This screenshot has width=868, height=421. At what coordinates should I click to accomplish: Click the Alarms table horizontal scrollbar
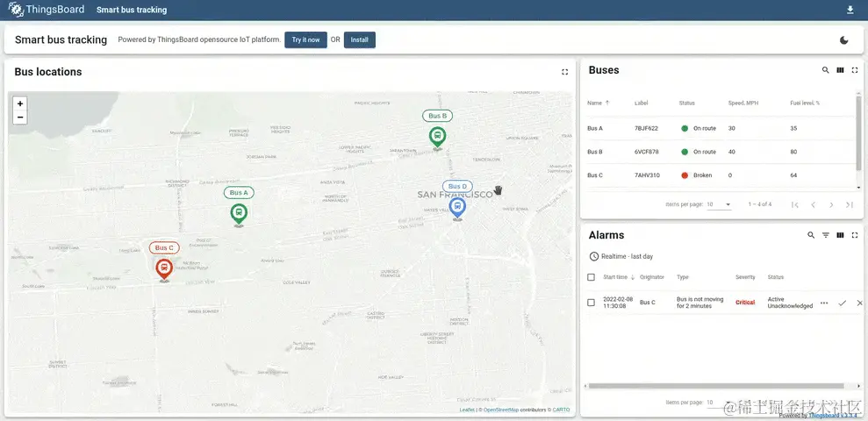pos(716,386)
